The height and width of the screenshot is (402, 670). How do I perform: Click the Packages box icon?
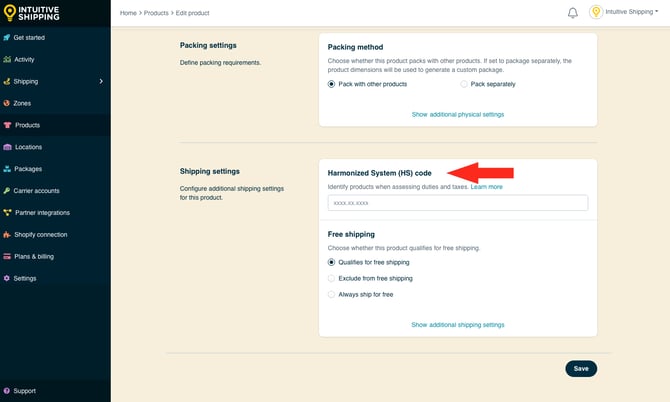pyautogui.click(x=7, y=169)
